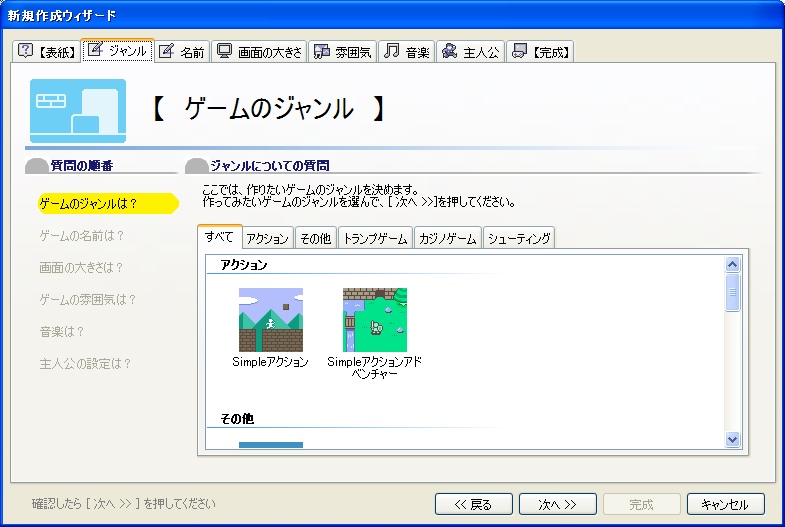
Task: Show the アクション genre category tab
Action: (267, 238)
